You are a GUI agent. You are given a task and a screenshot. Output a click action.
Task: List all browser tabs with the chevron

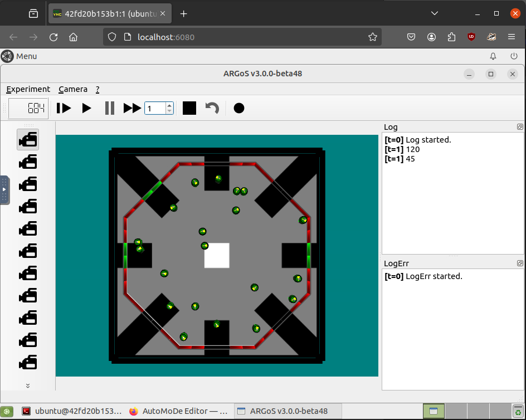pos(435,13)
